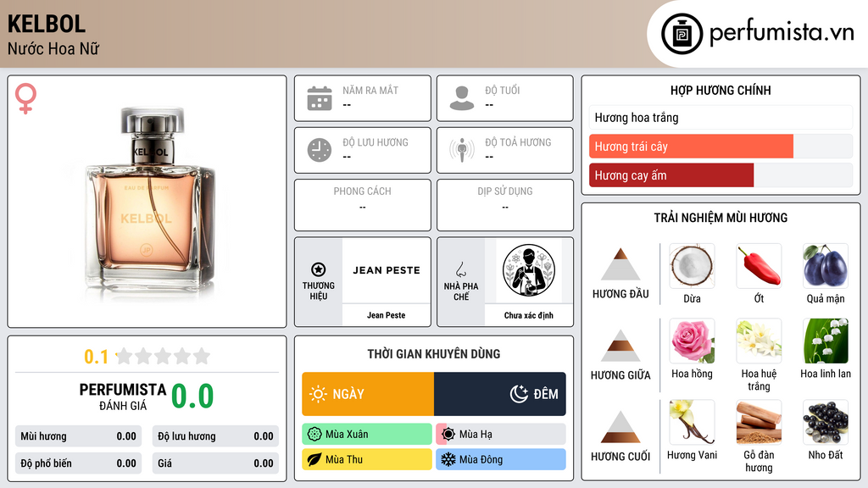Click the sillage icon for Độ toả hương

462,150
